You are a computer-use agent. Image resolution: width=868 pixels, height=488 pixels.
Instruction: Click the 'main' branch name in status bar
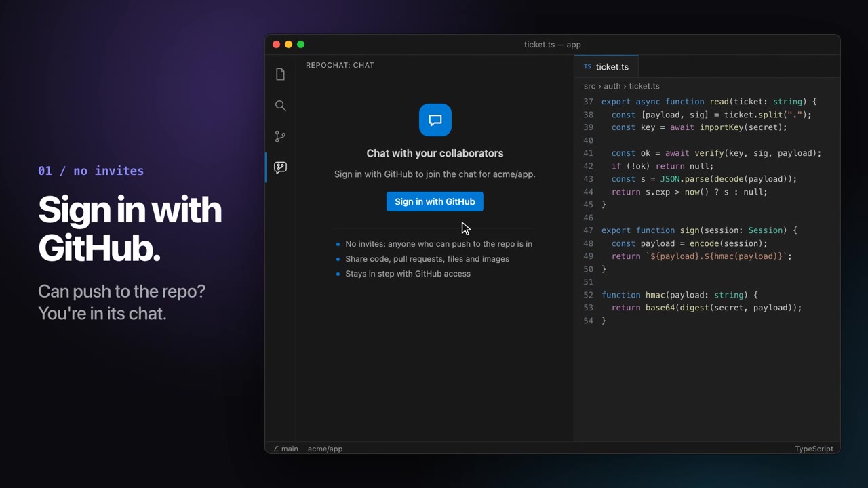(290, 449)
